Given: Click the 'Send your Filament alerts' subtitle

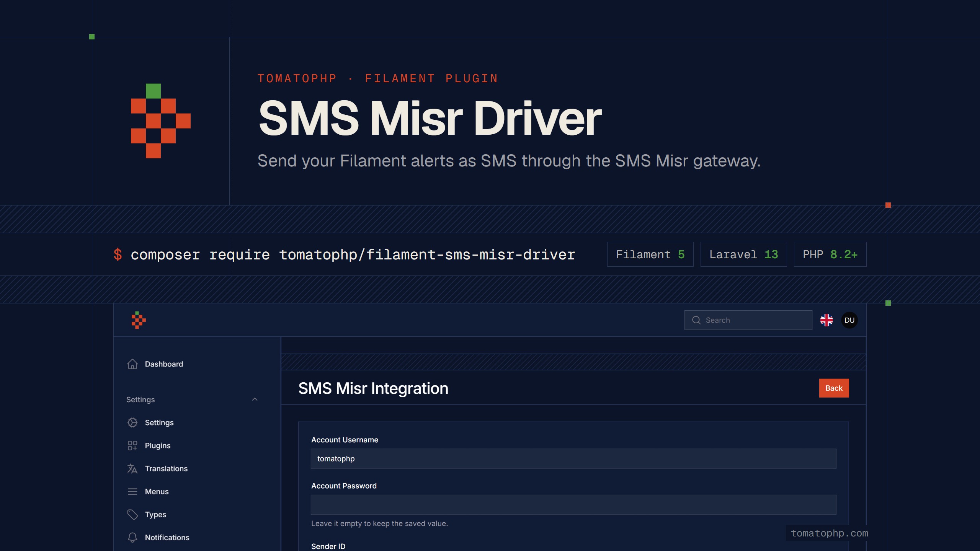Looking at the screenshot, I should click(509, 161).
